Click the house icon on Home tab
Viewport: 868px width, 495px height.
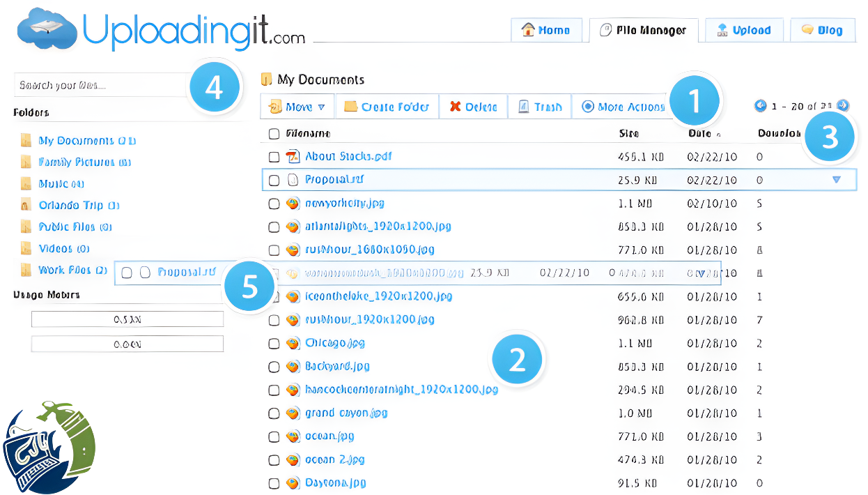pos(528,30)
